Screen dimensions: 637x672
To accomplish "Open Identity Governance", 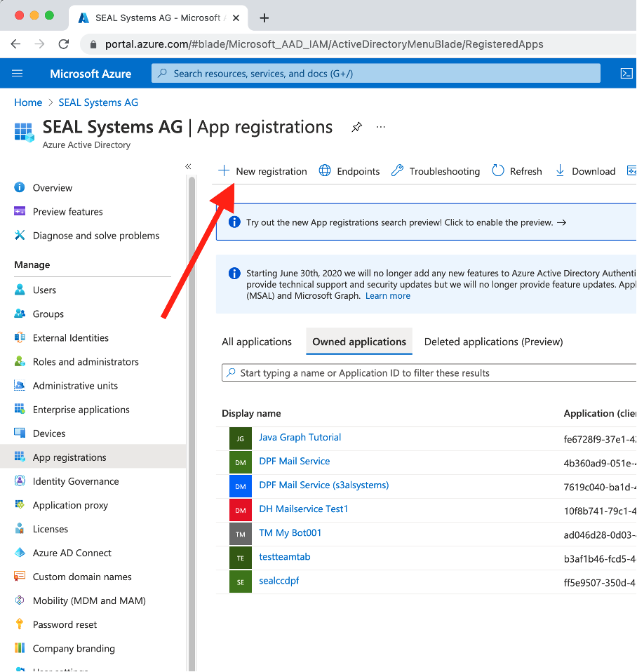I will (76, 481).
